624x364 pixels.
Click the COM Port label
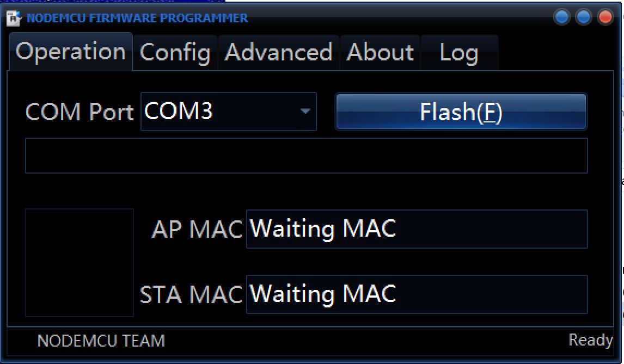pyautogui.click(x=79, y=112)
